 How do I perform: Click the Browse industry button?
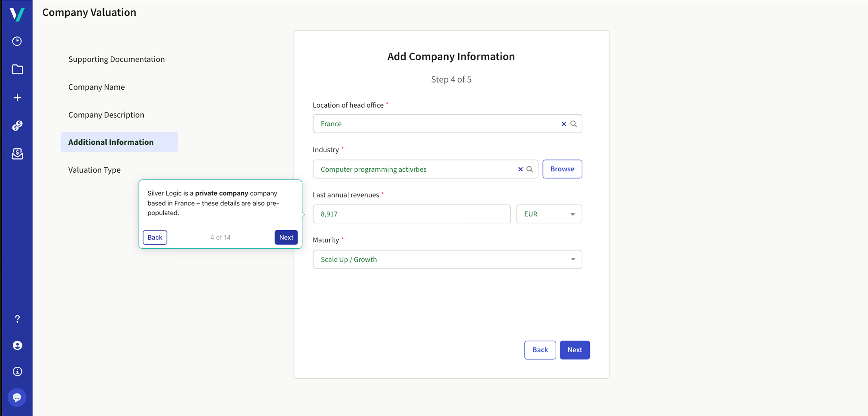562,169
